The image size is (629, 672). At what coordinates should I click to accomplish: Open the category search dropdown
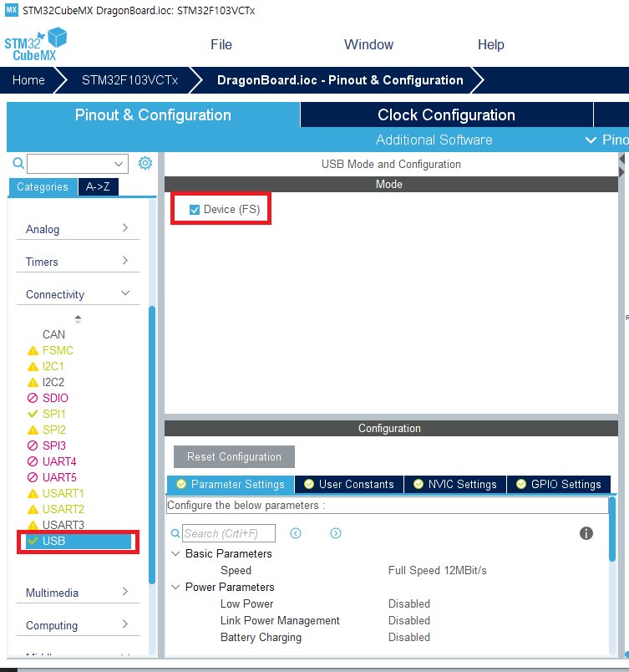[119, 164]
